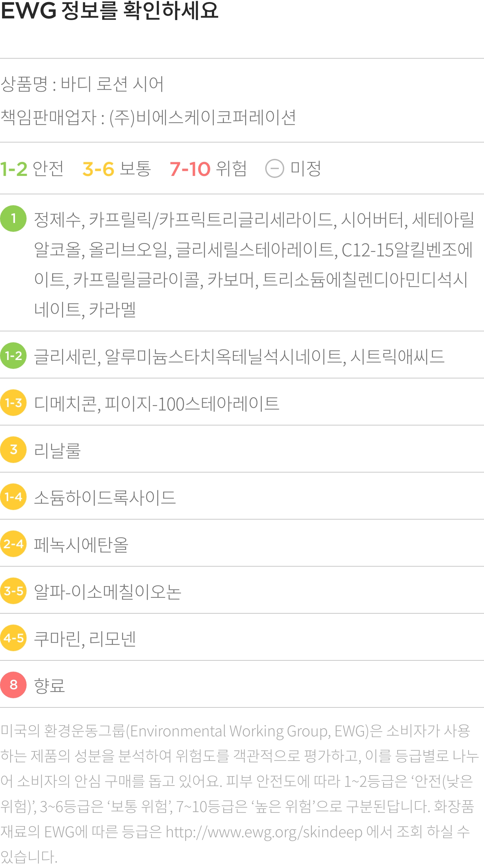Click the 리날룰 ingredient row
The width and height of the screenshot is (484, 868).
click(242, 450)
